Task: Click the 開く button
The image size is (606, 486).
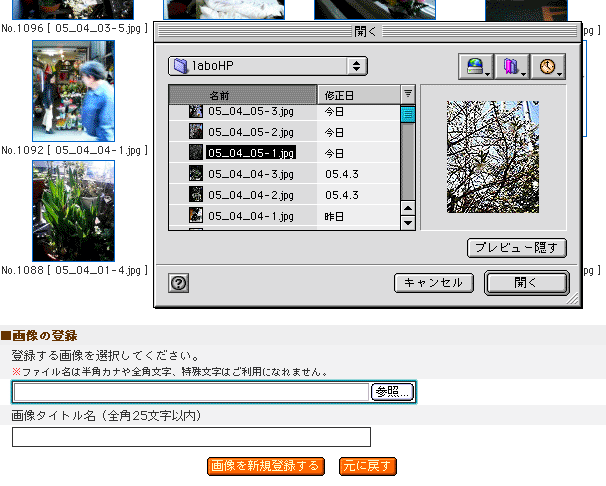Action: point(526,283)
